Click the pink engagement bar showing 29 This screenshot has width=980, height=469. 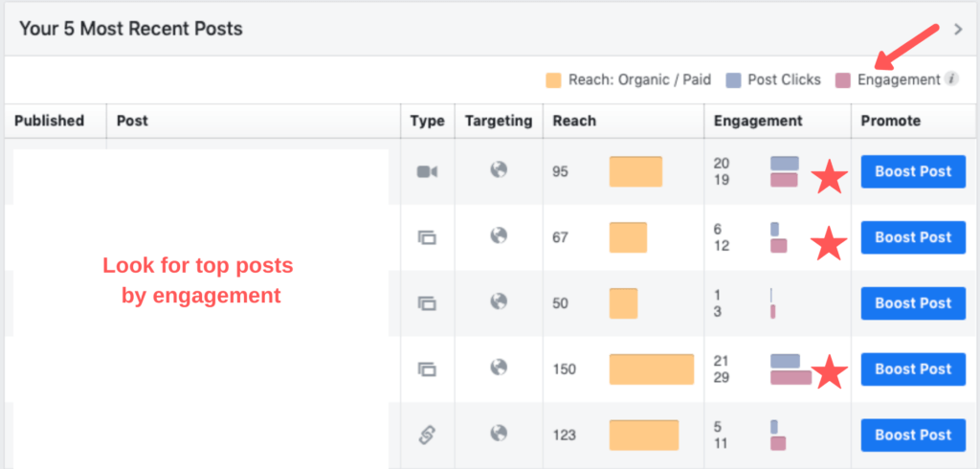(x=790, y=378)
